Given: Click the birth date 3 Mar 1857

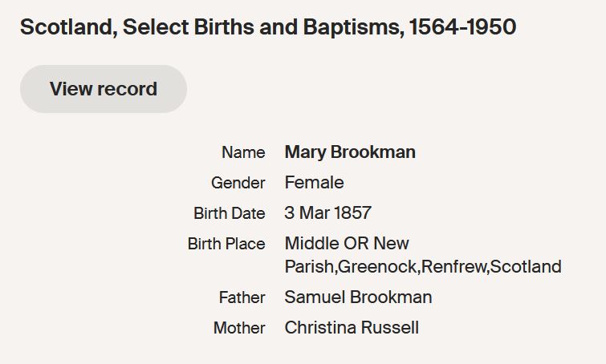Looking at the screenshot, I should (x=327, y=213).
